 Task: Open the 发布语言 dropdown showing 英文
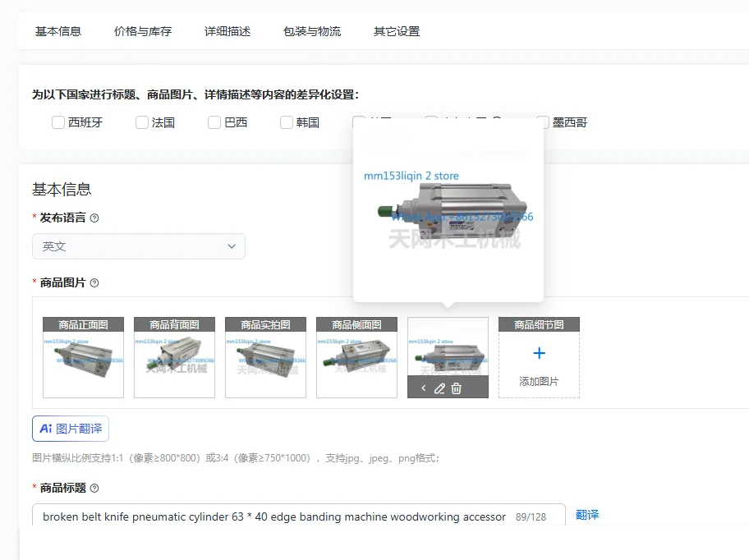click(x=139, y=246)
